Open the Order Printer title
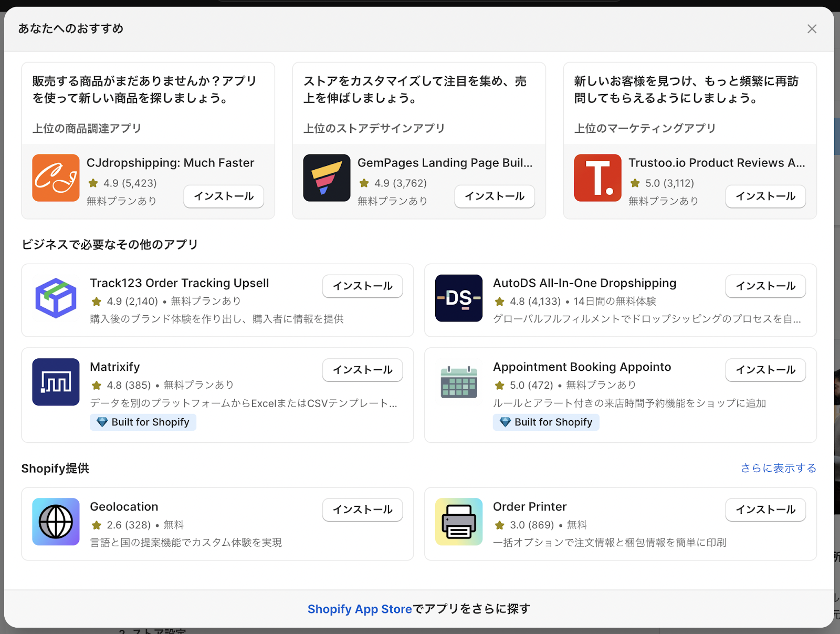Image resolution: width=840 pixels, height=634 pixels. point(530,507)
